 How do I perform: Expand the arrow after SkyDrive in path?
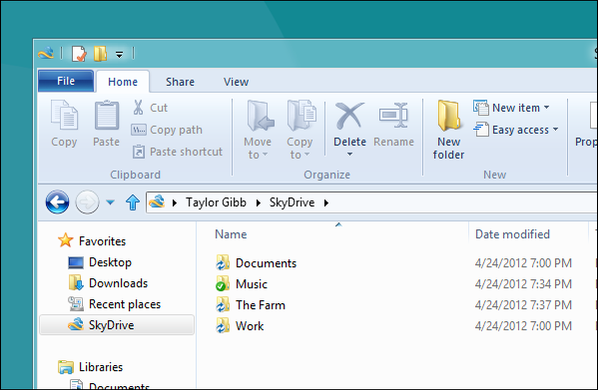click(326, 203)
